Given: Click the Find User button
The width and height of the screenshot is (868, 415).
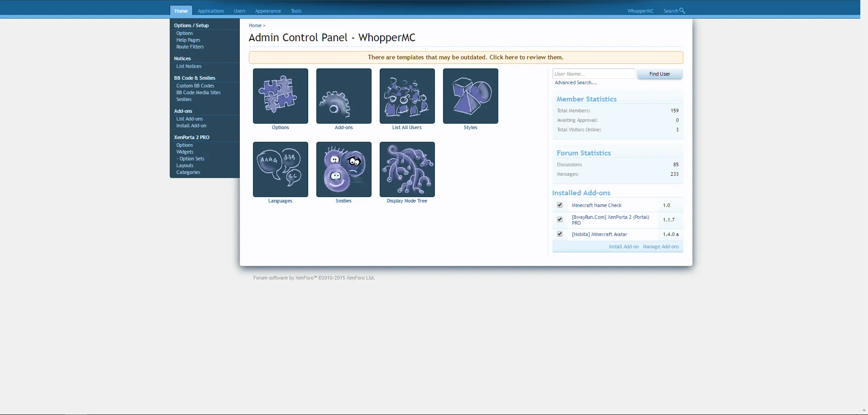Looking at the screenshot, I should (x=660, y=74).
